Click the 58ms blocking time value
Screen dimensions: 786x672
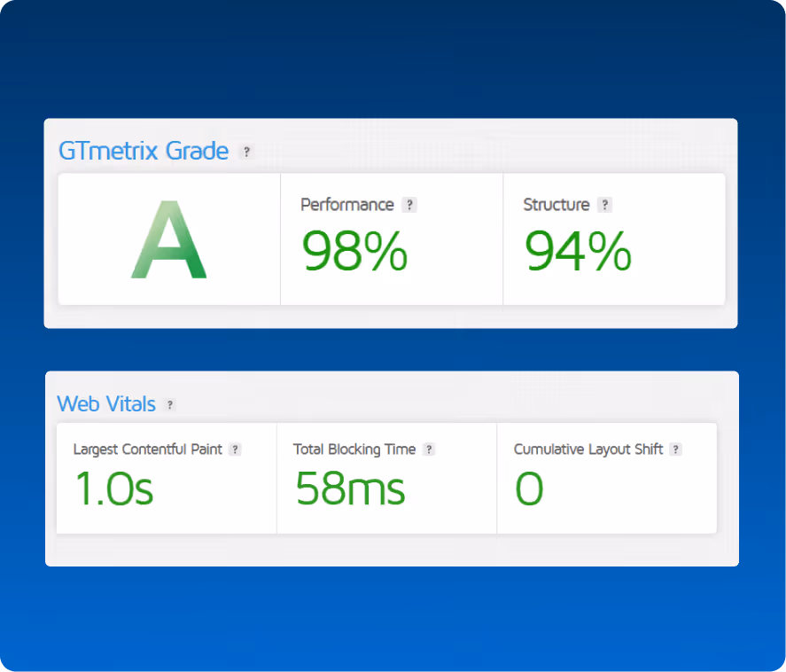[x=350, y=488]
